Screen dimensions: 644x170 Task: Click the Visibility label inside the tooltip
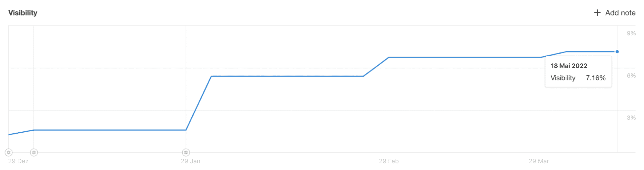click(563, 78)
